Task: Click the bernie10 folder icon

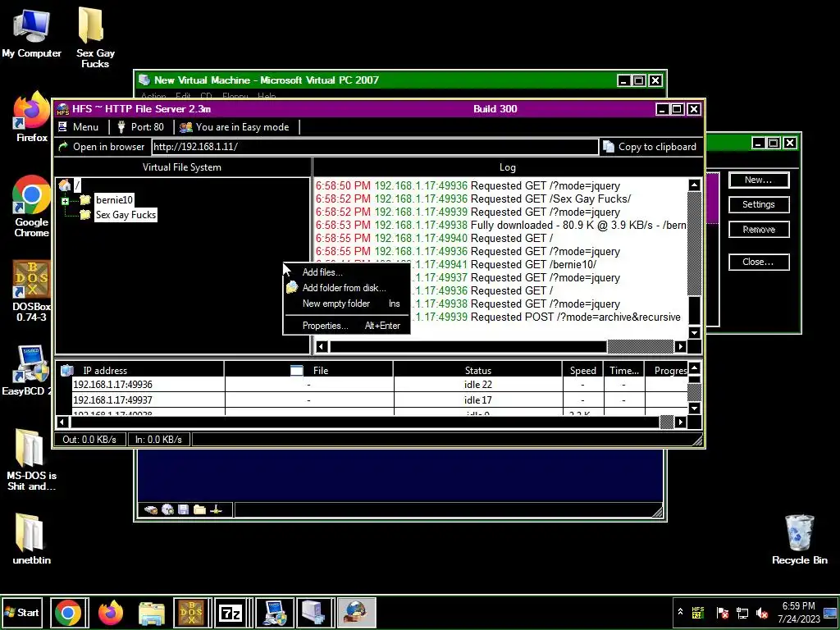Action: pyautogui.click(x=85, y=200)
